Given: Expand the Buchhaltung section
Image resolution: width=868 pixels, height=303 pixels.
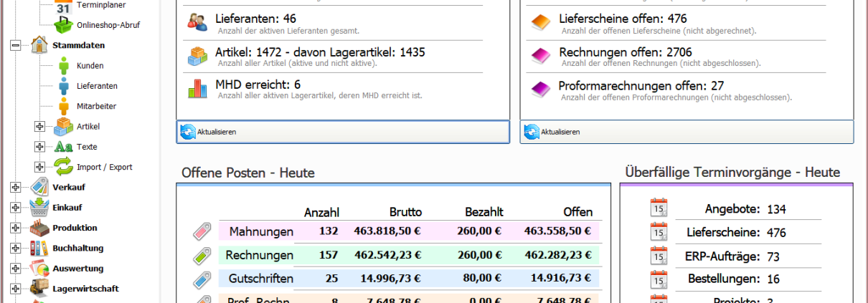Looking at the screenshot, I should [16, 249].
